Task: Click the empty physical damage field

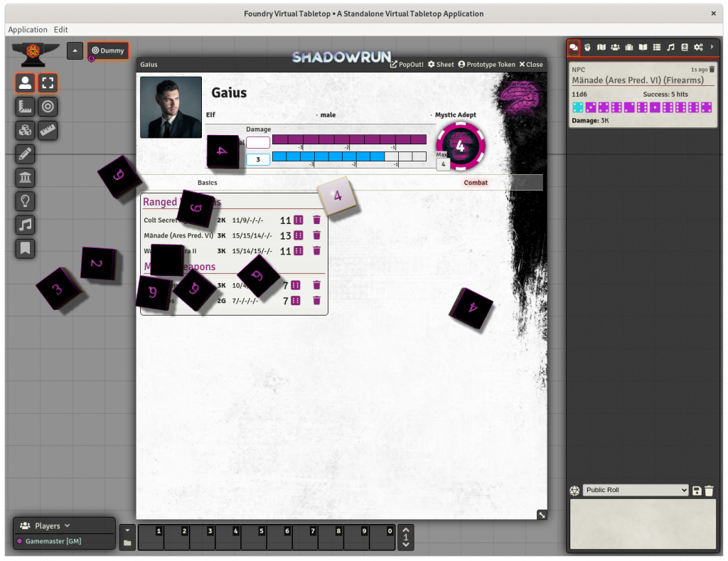Action: (258, 142)
